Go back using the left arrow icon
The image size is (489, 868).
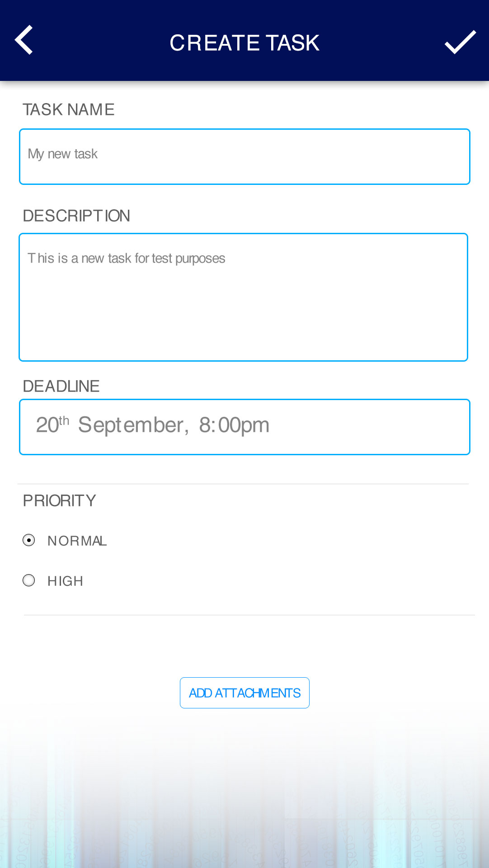24,40
